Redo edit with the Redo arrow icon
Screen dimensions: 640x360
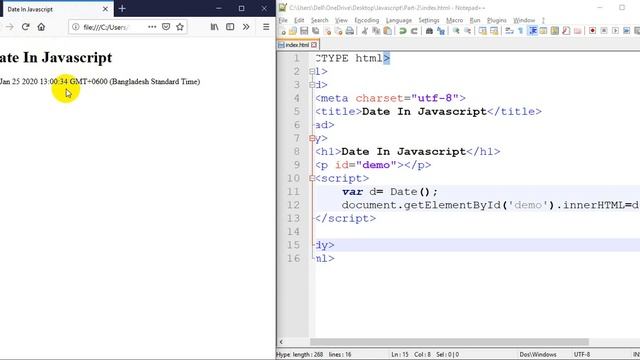click(x=414, y=31)
